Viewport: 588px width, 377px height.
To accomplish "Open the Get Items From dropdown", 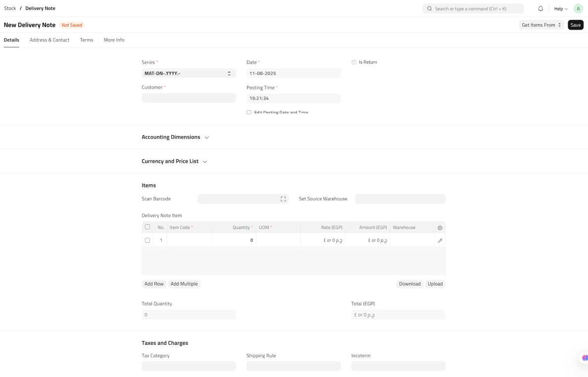I will click(541, 25).
